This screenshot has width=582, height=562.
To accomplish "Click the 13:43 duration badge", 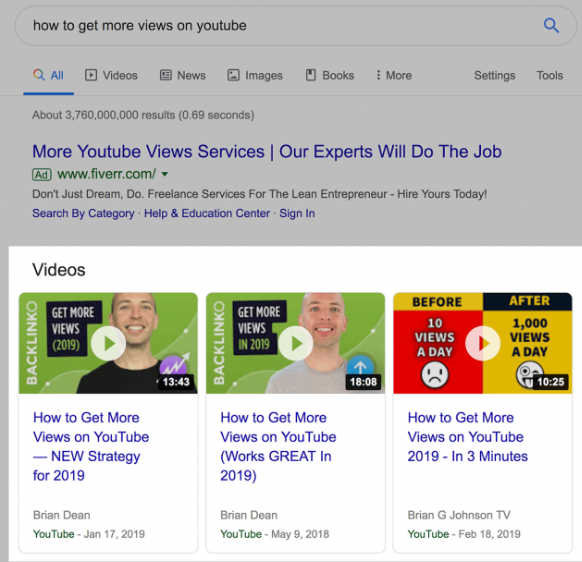I will coord(176,382).
